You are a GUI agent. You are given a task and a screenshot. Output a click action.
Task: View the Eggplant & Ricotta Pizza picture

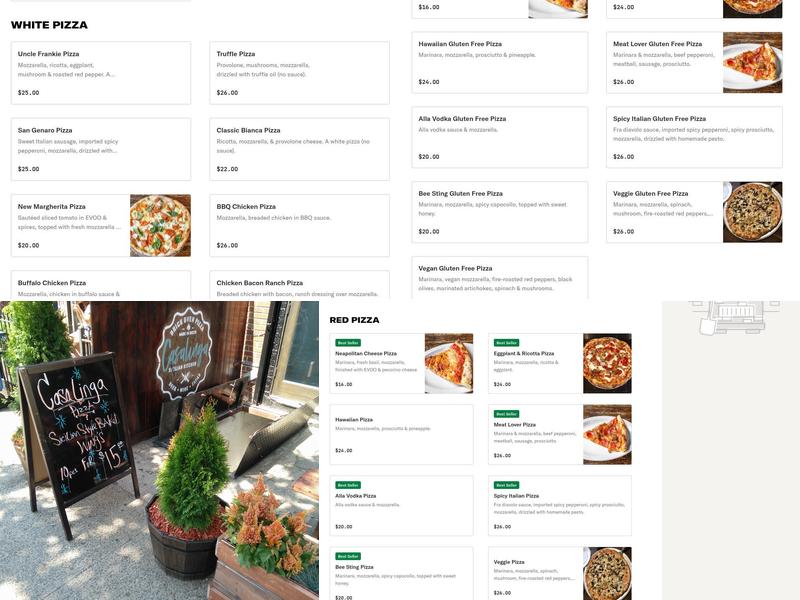(607, 363)
